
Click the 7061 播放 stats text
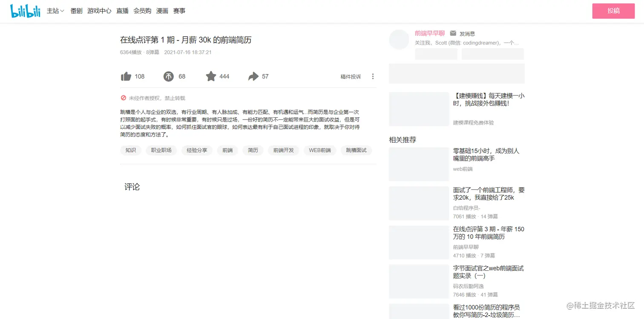coord(465,217)
